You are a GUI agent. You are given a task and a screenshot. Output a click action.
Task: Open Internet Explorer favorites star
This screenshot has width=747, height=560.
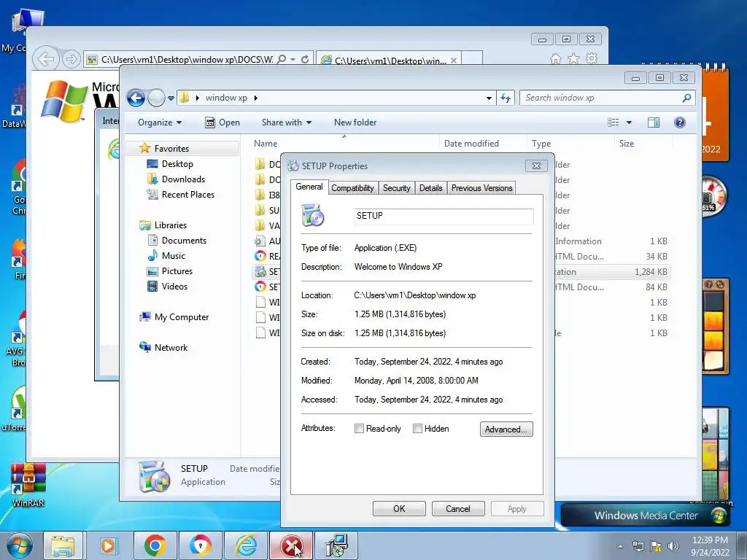pos(573,58)
